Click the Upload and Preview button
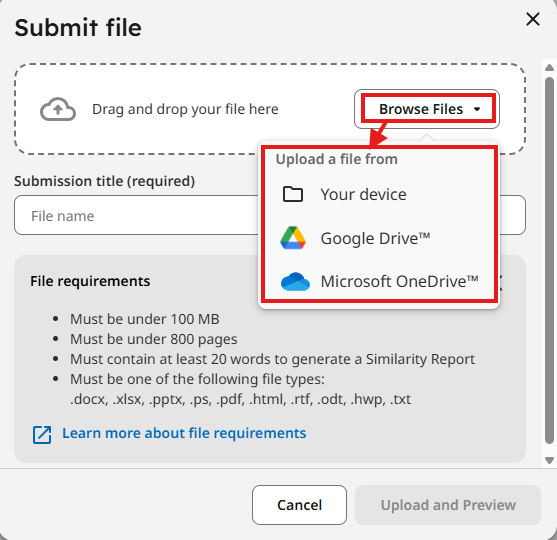Image resolution: width=557 pixels, height=540 pixels. (448, 505)
